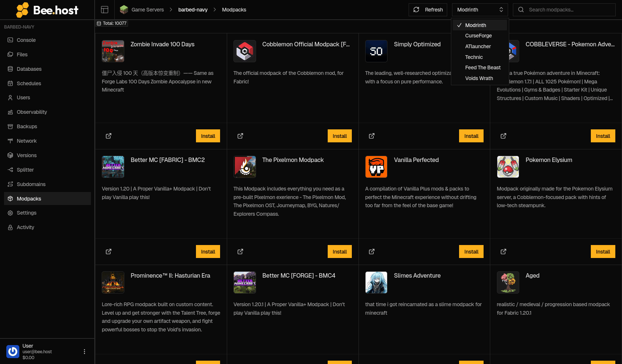Screen dimensions: 622x364
Task: Install Pokemon Elysium
Action: 603,252
